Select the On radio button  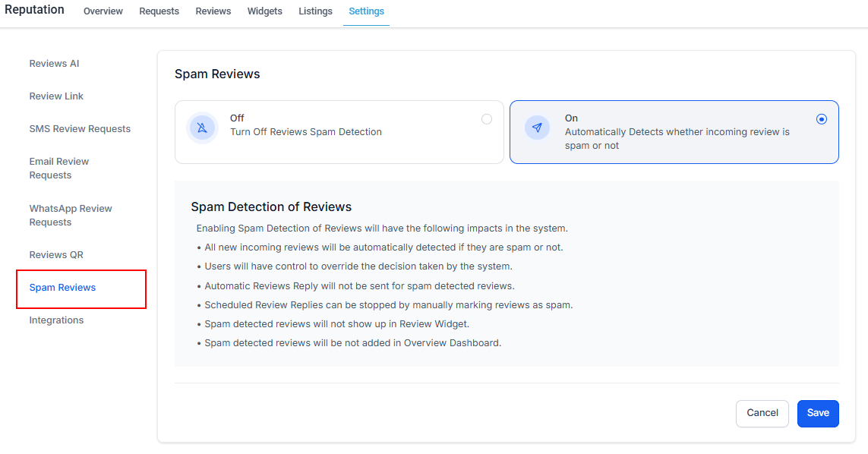coord(821,119)
